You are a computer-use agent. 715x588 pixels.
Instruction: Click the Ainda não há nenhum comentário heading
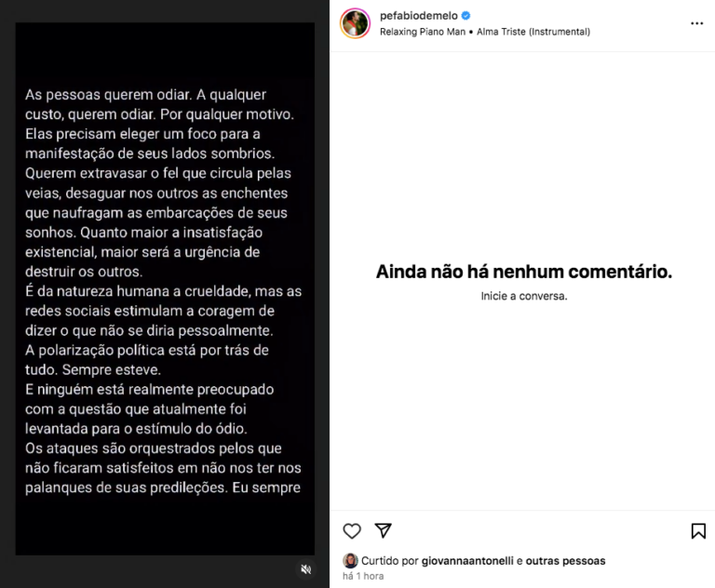[x=524, y=272]
